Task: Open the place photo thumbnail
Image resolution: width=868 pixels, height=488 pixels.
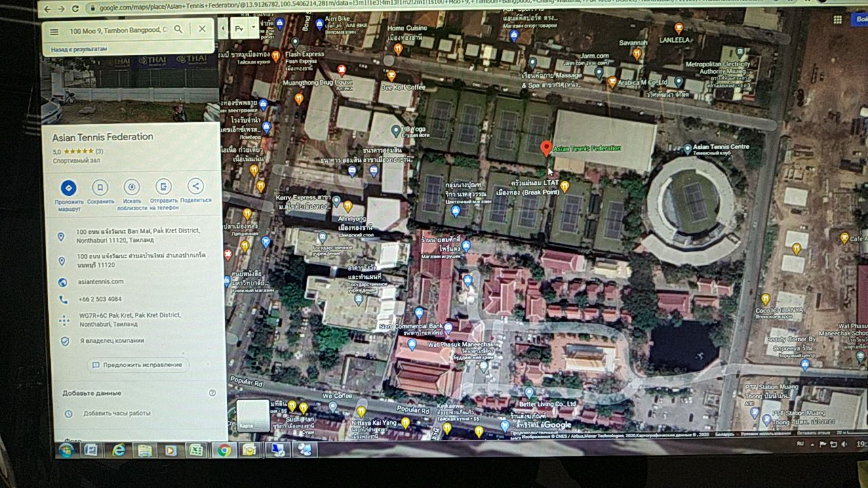Action: [x=131, y=89]
